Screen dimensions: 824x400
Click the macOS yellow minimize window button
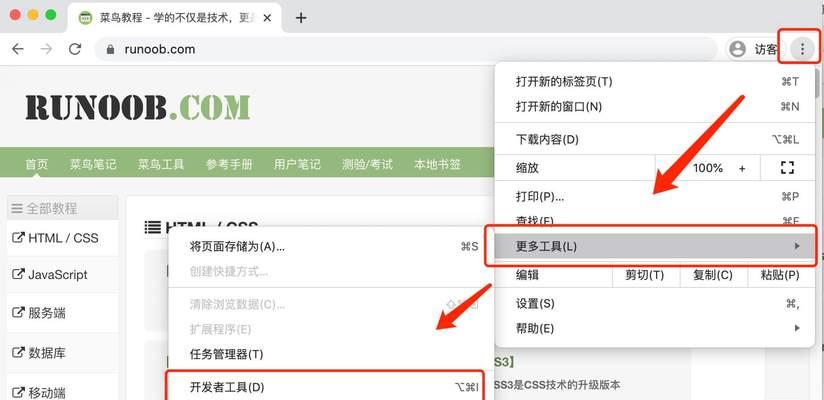point(33,15)
